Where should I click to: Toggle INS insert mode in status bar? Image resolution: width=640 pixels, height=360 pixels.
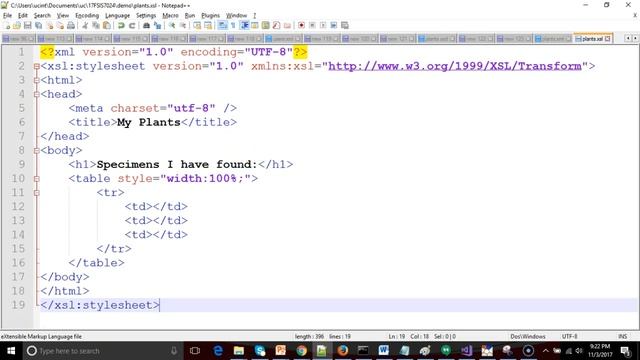[622, 336]
